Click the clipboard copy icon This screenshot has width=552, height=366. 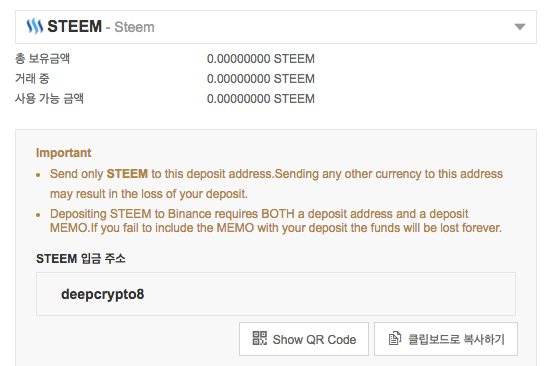(x=394, y=338)
